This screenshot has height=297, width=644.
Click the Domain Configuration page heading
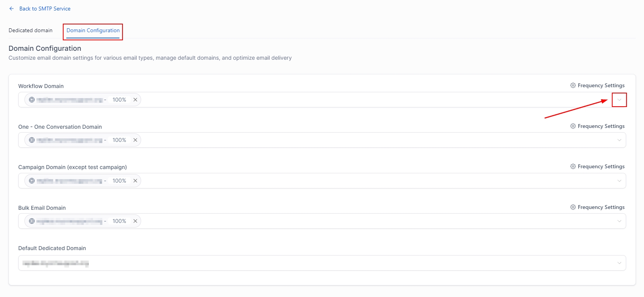tap(45, 48)
